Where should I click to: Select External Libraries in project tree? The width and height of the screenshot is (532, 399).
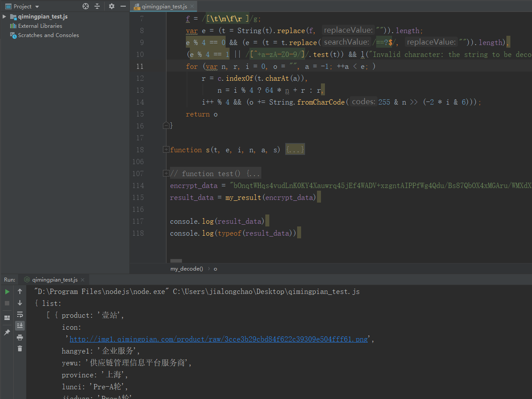(x=40, y=26)
